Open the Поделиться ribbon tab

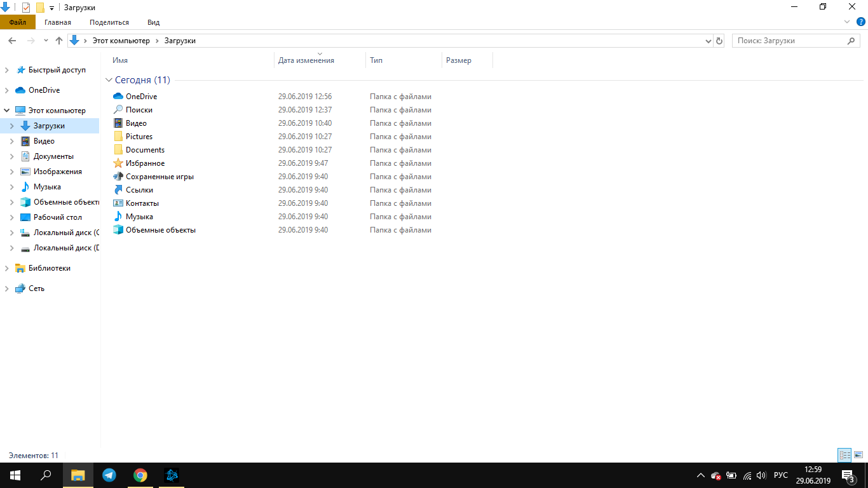(x=109, y=22)
